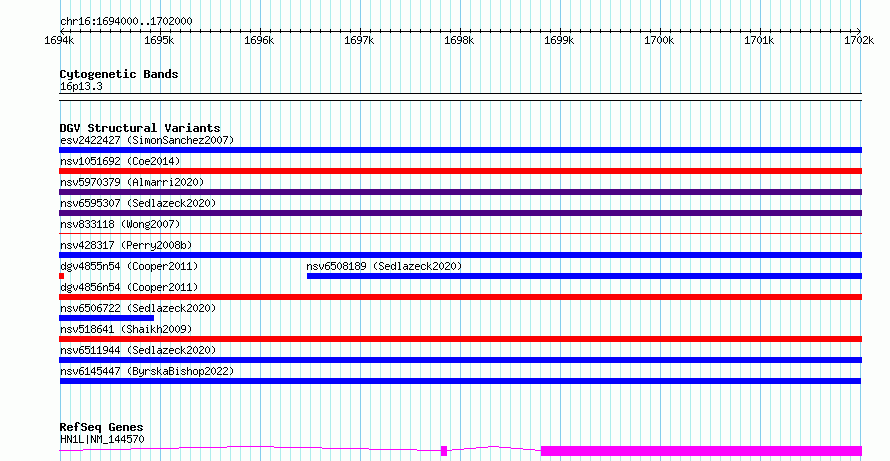This screenshot has height=461, width=890.
Task: Click the purple nsv5970379 variant bar
Action: click(x=460, y=192)
